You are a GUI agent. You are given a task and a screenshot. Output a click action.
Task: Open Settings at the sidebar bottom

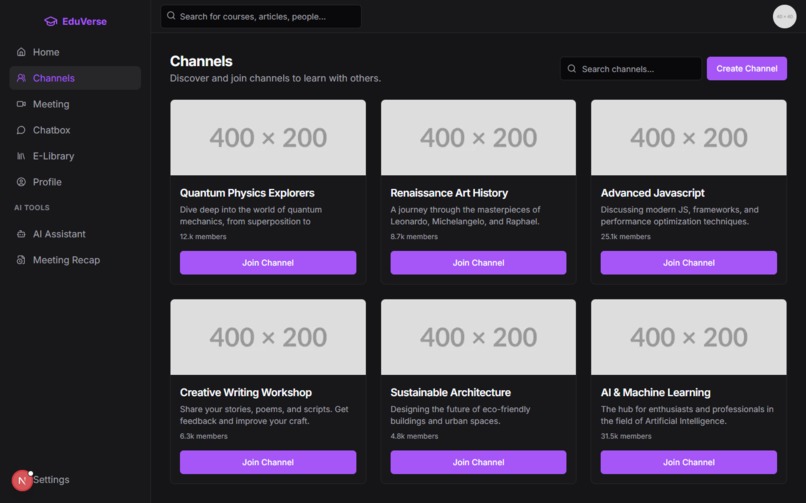tap(51, 479)
